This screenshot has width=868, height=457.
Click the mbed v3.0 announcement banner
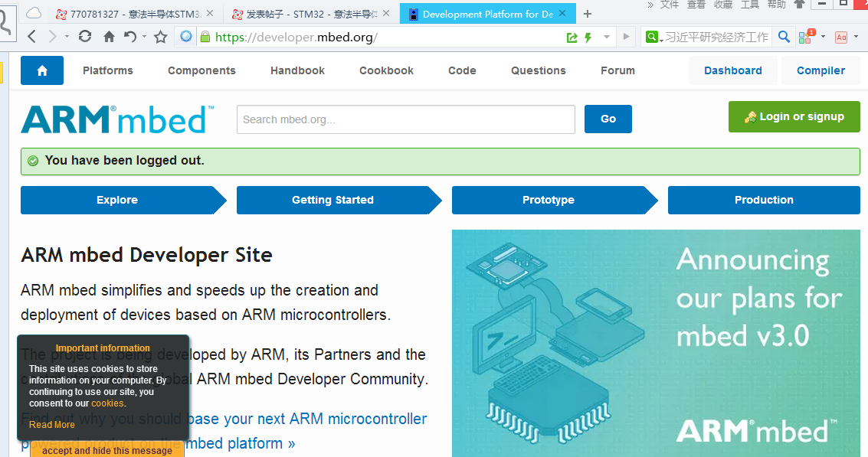pyautogui.click(x=656, y=343)
